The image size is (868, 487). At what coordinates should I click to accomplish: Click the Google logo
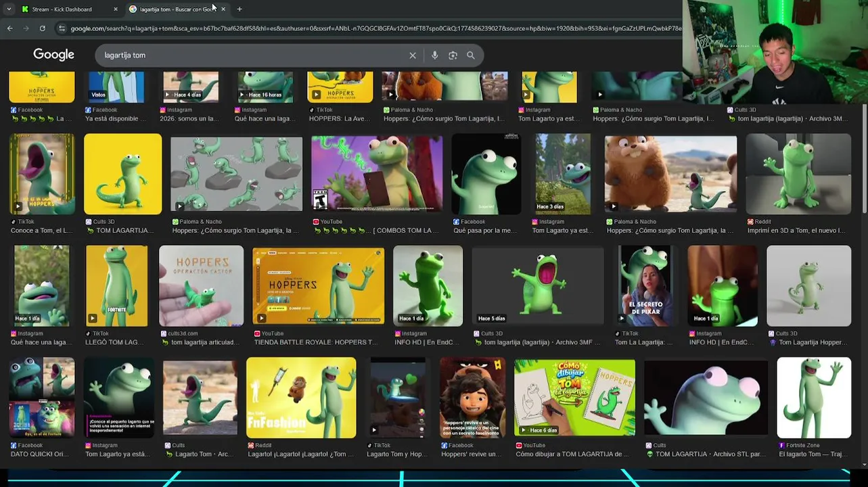coord(53,55)
